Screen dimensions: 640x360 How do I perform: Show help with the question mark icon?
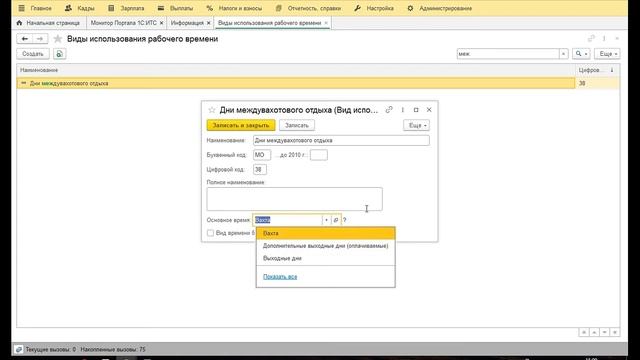coord(344,220)
